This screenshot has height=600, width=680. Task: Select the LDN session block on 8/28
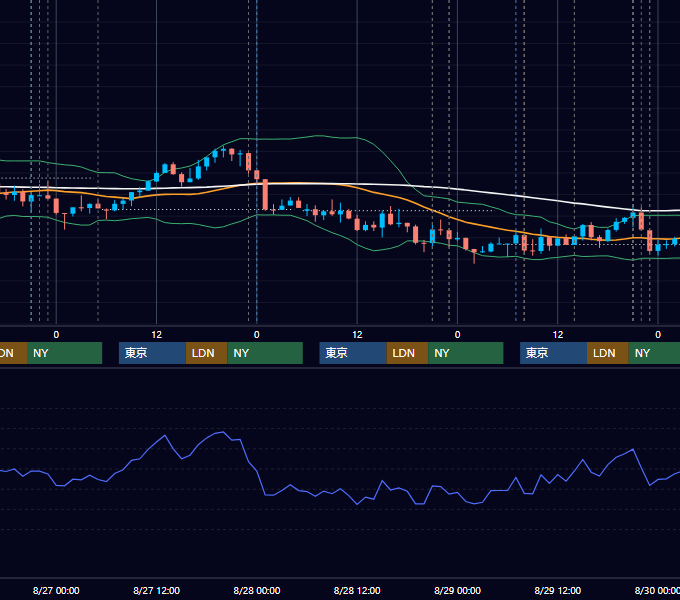point(407,353)
